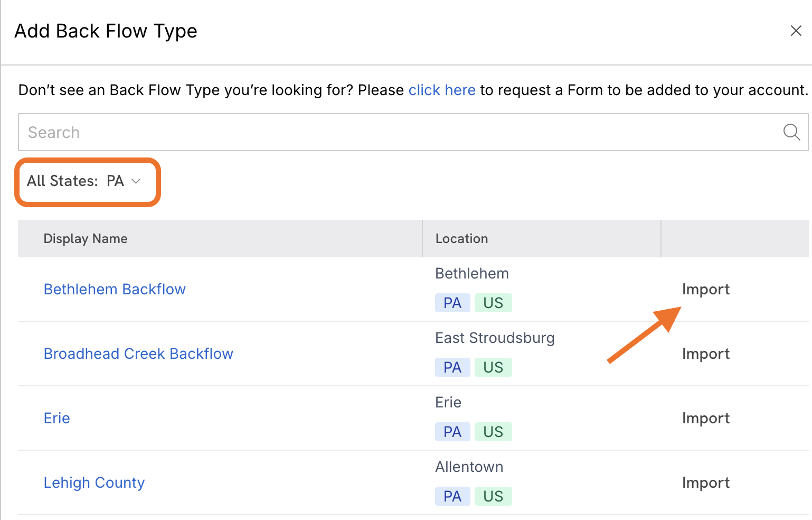
Task: Import the Lehigh County form
Action: (706, 483)
